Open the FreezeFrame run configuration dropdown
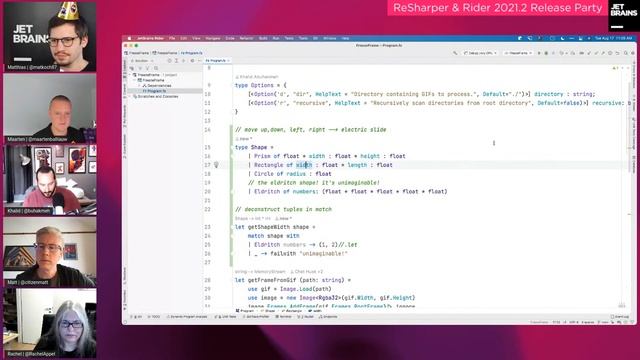Viewport: 640px width, 360px height. [518, 53]
